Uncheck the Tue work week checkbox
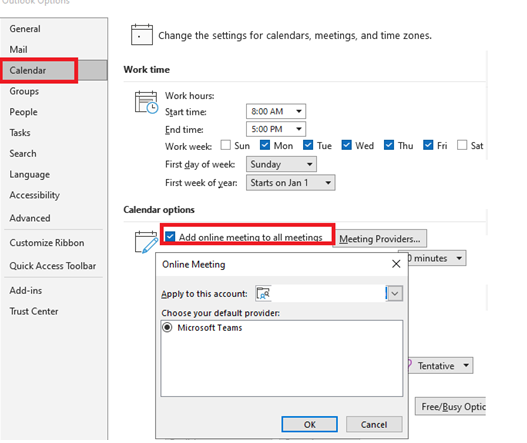 click(308, 145)
